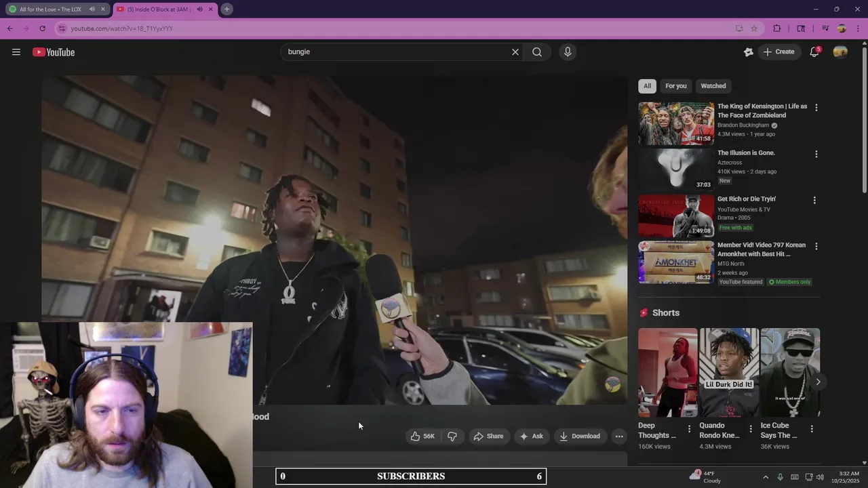The width and height of the screenshot is (868, 488).
Task: Open options for The Illusion is Gone video
Action: coord(816,154)
